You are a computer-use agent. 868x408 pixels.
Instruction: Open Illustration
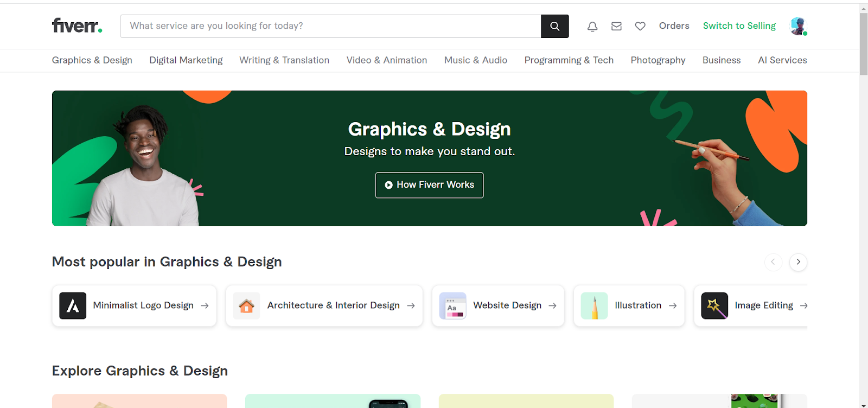[x=629, y=305]
